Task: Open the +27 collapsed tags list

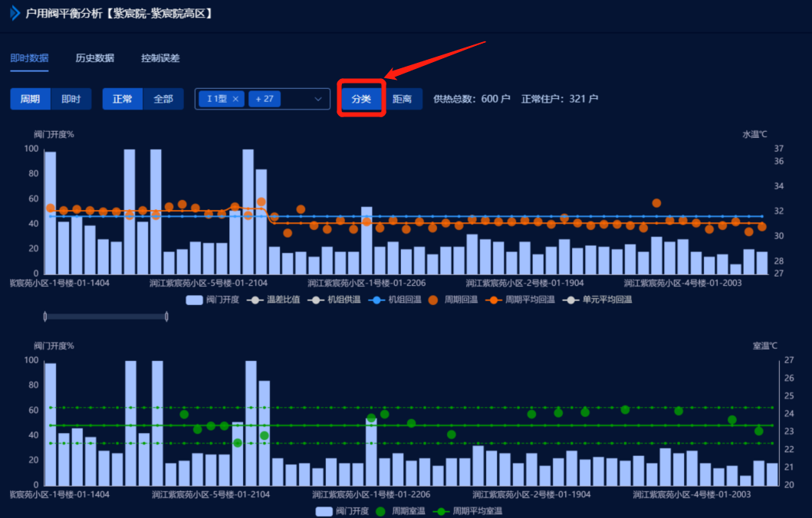Action: [265, 99]
